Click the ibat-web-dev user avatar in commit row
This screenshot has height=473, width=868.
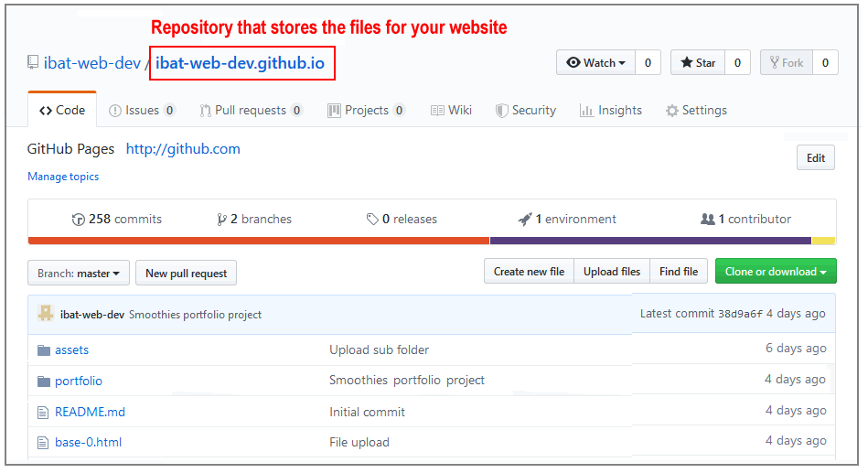pos(46,314)
